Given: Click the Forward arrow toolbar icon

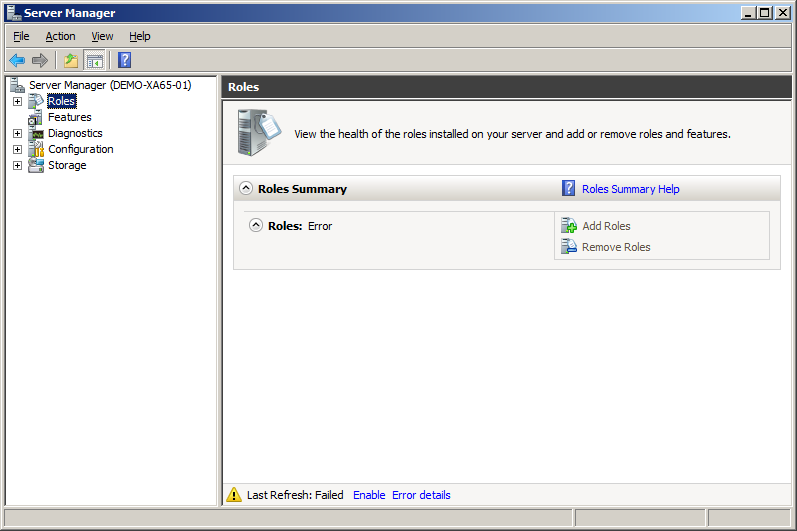Looking at the screenshot, I should click(x=40, y=60).
